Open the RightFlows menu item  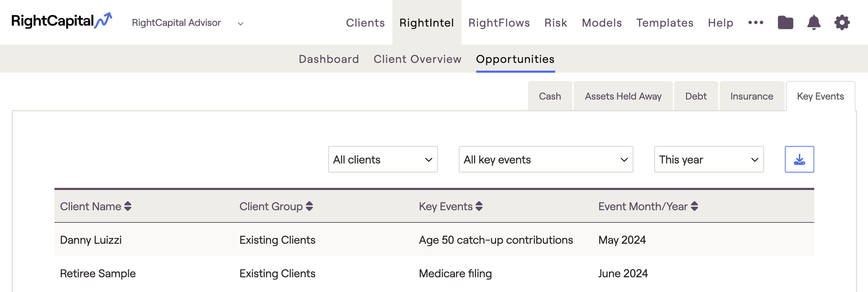(x=499, y=23)
